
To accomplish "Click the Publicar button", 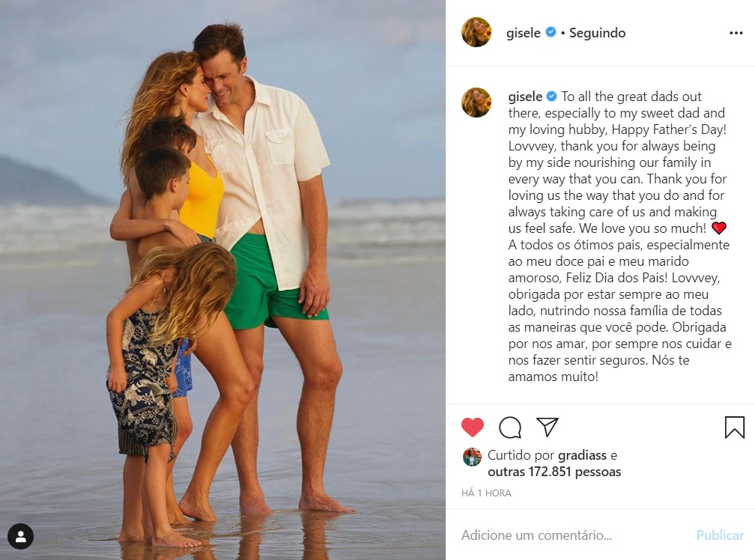I will coord(720,535).
